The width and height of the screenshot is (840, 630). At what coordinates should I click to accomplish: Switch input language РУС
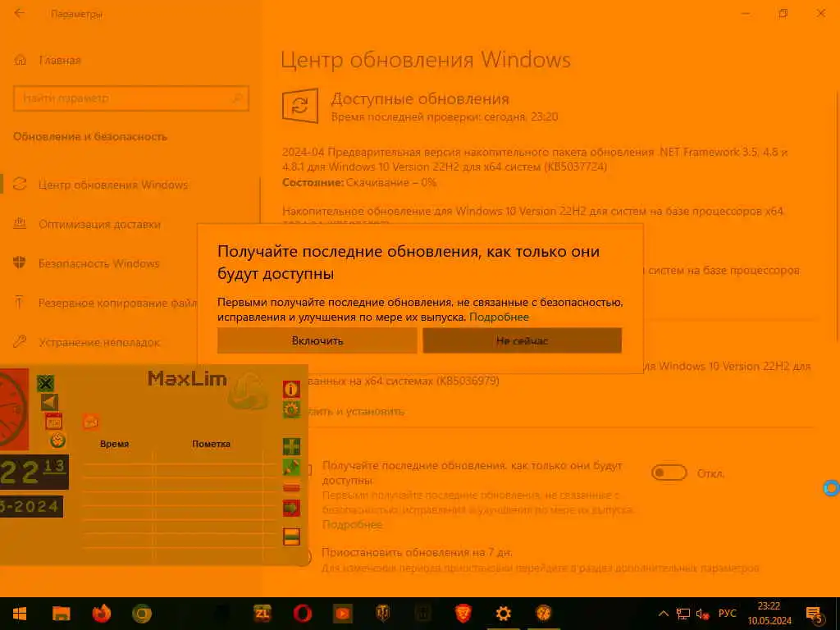pyautogui.click(x=728, y=614)
